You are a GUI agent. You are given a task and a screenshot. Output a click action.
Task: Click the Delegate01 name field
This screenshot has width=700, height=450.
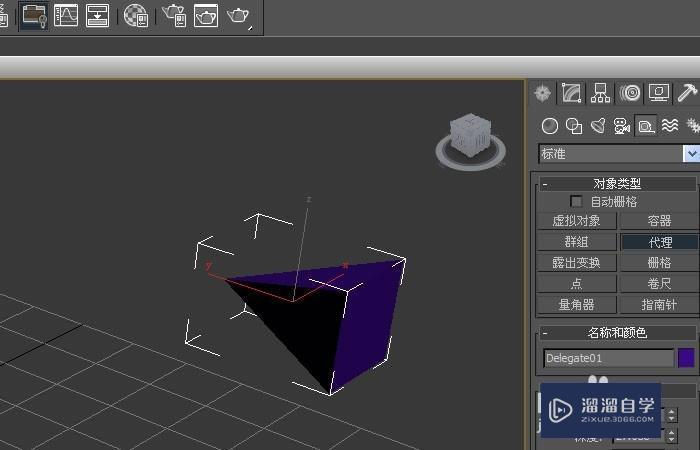608,358
